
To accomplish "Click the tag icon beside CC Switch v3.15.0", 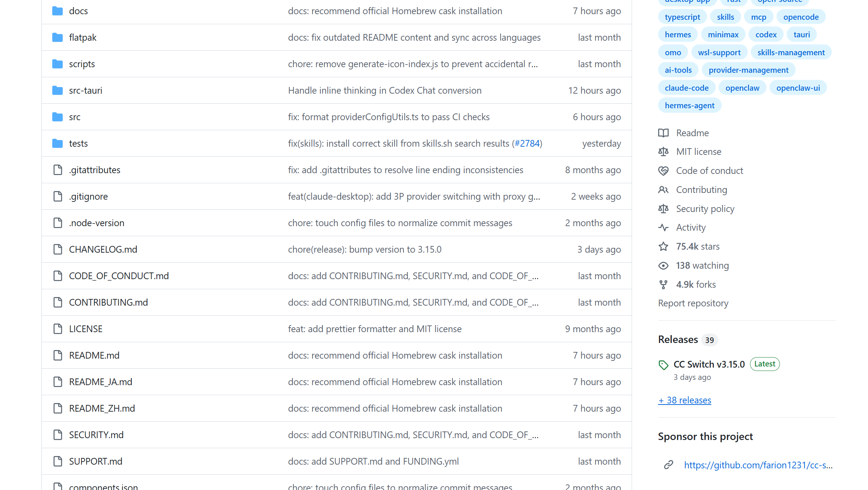I will pos(663,365).
